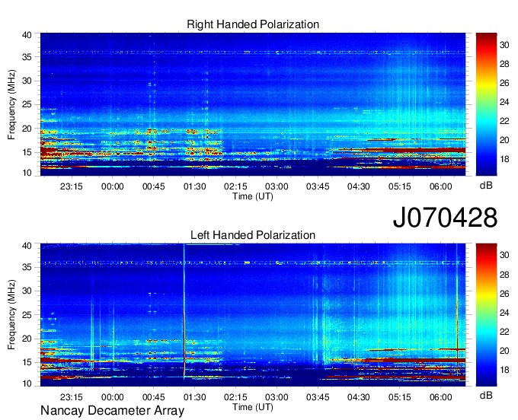Click the "23:15" time tick on the Left Handed plot

[x=71, y=397]
